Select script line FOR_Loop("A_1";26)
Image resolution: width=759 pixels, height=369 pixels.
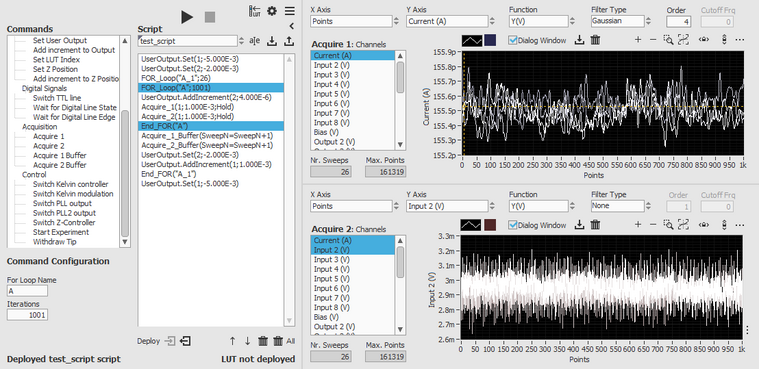coord(211,78)
